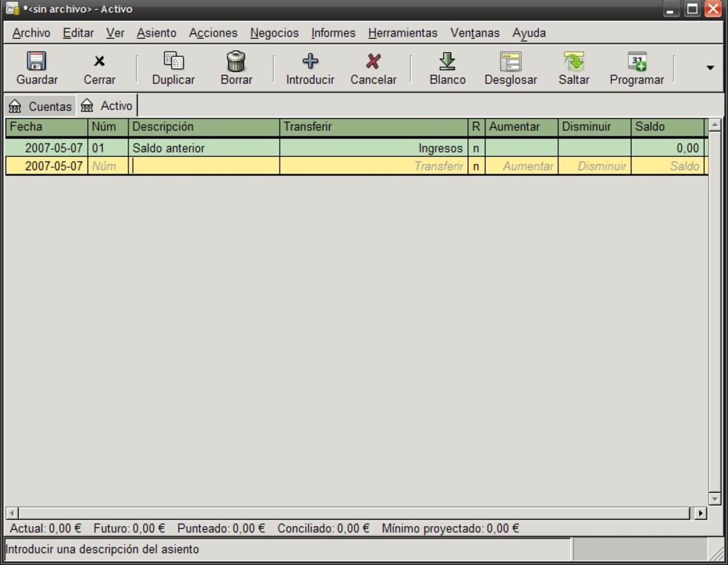The height and width of the screenshot is (565, 728).
Task: Click the R column header
Action: pyautogui.click(x=477, y=126)
